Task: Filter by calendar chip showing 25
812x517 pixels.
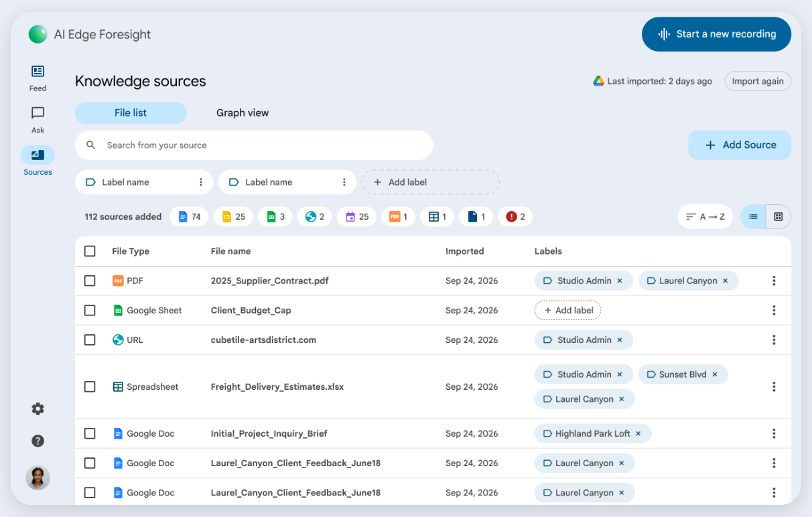Action: 356,216
